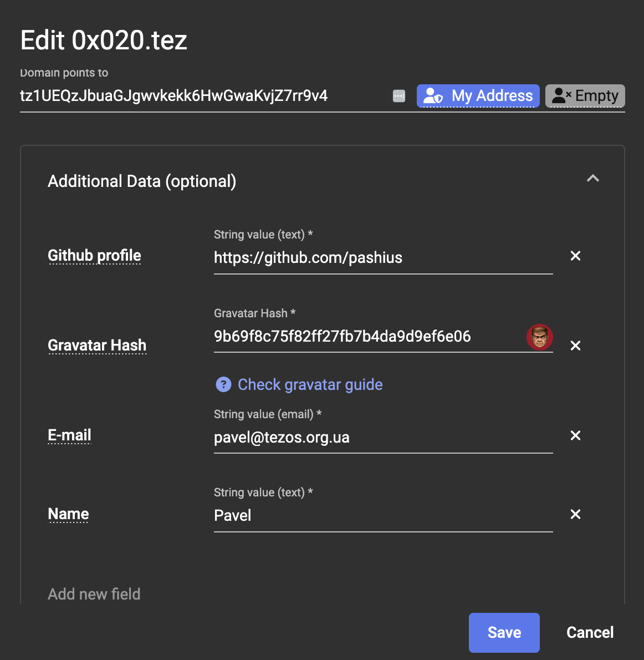The width and height of the screenshot is (644, 660).
Task: Open the Add new field selector
Action: pyautogui.click(x=94, y=594)
